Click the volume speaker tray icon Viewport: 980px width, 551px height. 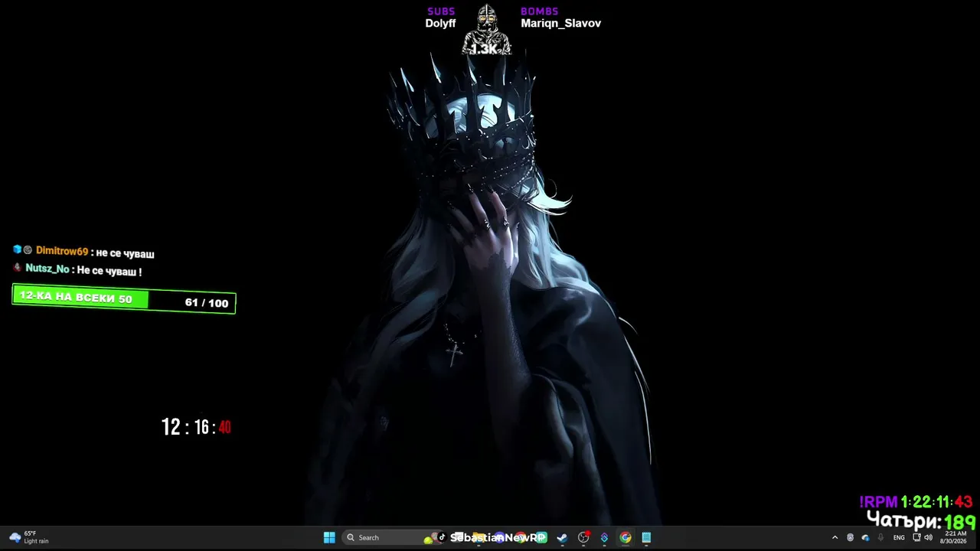click(928, 537)
